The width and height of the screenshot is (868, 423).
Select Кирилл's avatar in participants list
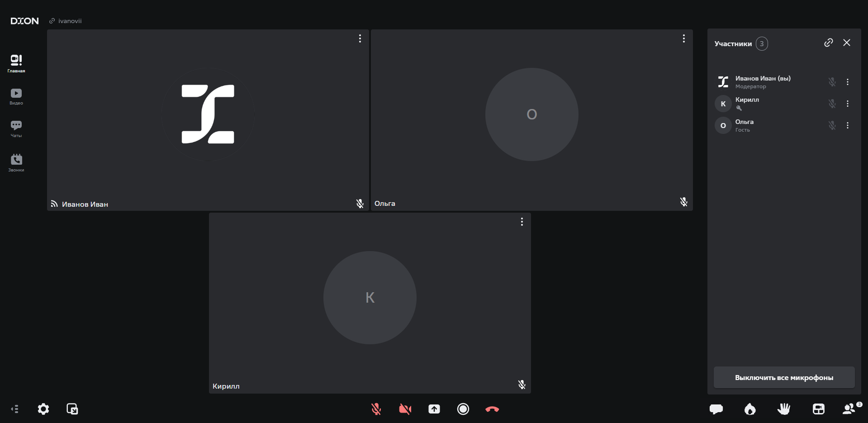[723, 104]
